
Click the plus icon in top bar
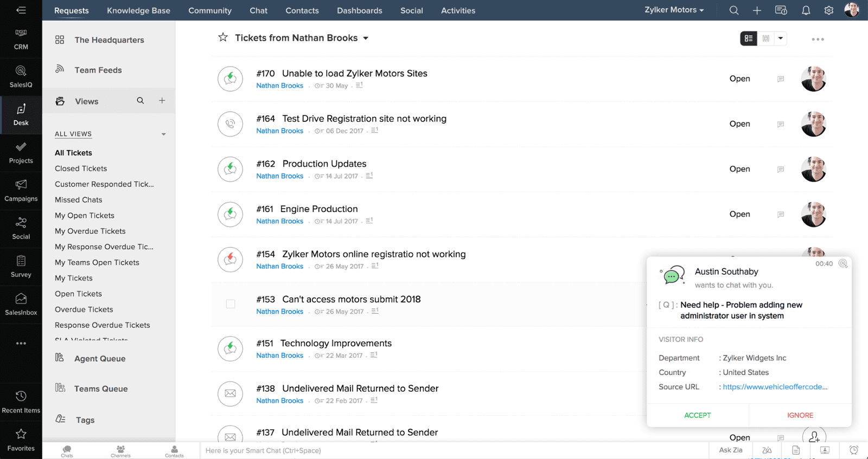pos(757,10)
